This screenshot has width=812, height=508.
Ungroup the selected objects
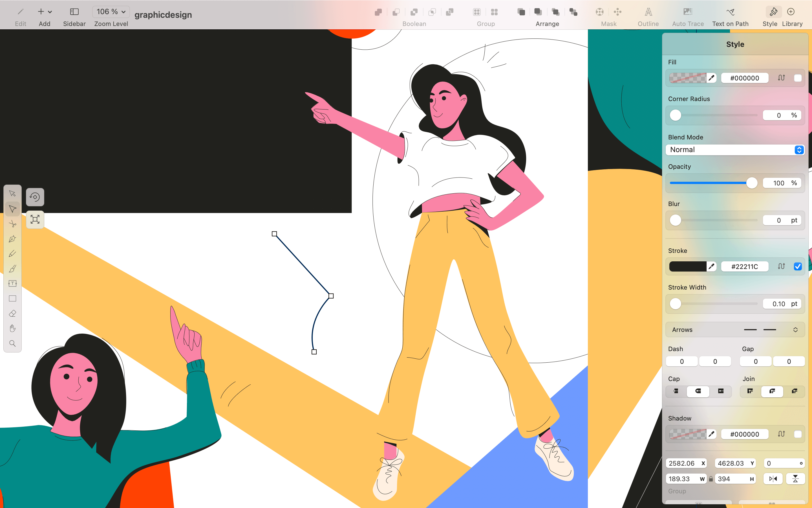tap(494, 12)
